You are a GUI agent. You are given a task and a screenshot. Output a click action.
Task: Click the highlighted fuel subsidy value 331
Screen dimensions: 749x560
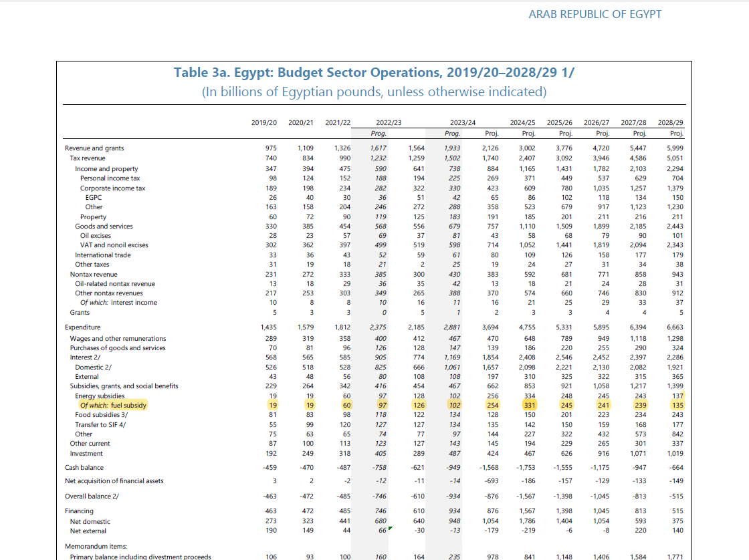coord(528,406)
